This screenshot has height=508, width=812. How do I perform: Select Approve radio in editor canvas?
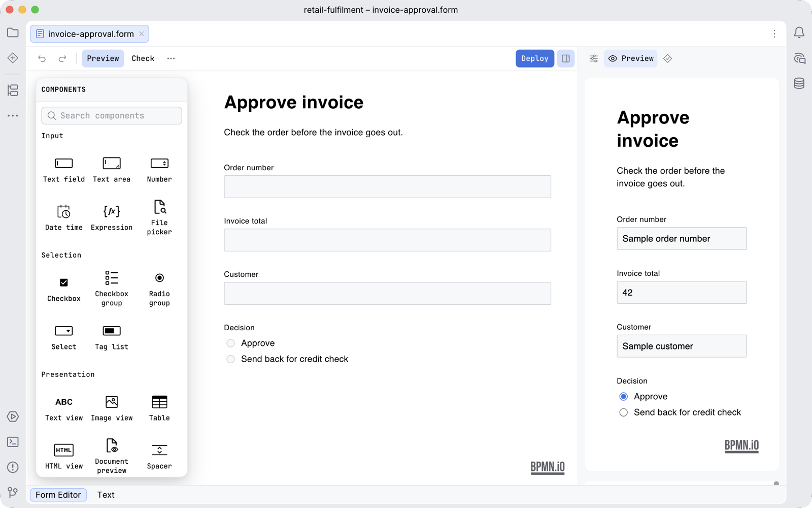[231, 343]
